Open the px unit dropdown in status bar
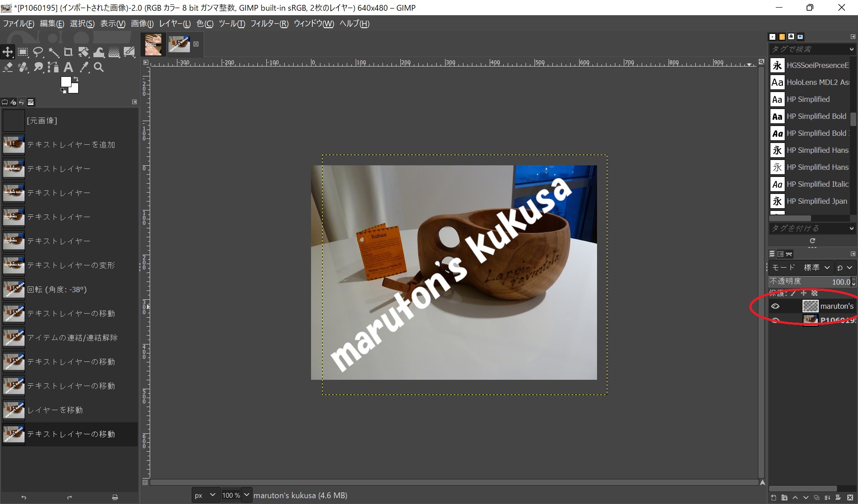The height and width of the screenshot is (504, 858). (206, 495)
